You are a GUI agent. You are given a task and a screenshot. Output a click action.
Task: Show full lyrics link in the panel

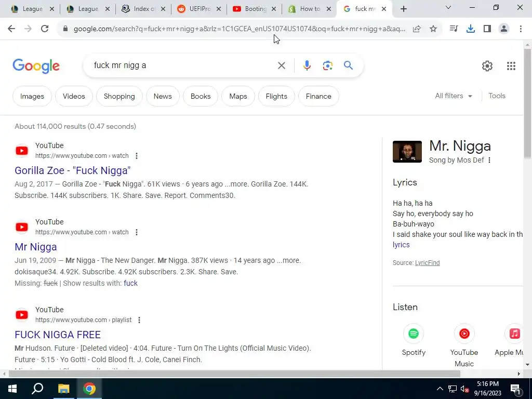[402, 245]
